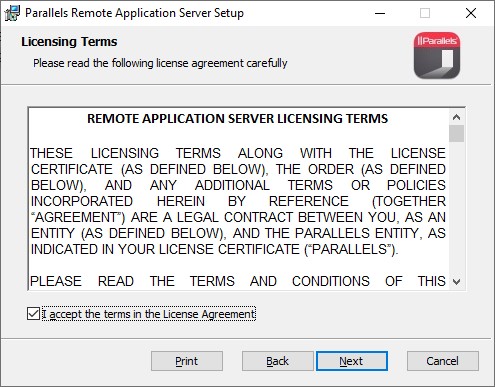Click the 'Licensing Terms' header text
This screenshot has width=495, height=387.
pyautogui.click(x=69, y=42)
